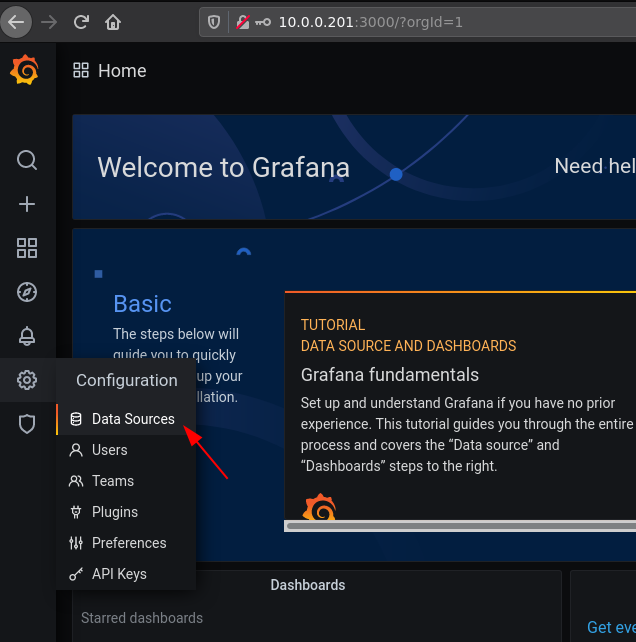Click the Dashboards panel heading

click(308, 585)
